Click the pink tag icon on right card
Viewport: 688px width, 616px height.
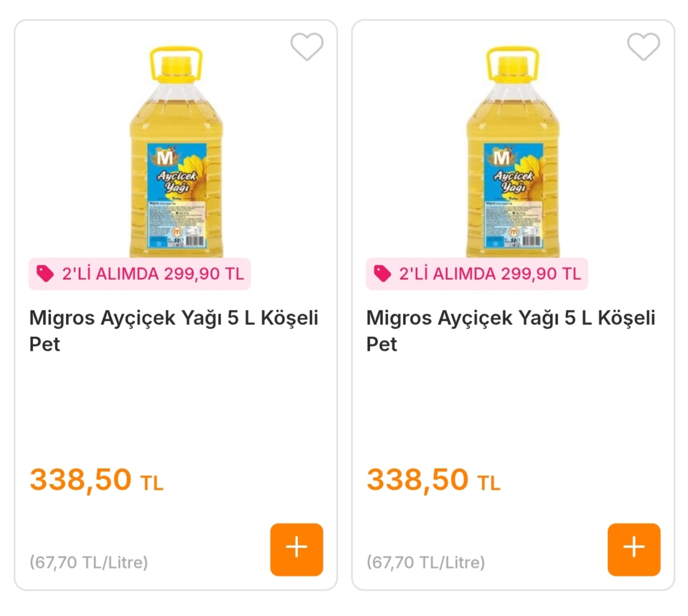382,274
